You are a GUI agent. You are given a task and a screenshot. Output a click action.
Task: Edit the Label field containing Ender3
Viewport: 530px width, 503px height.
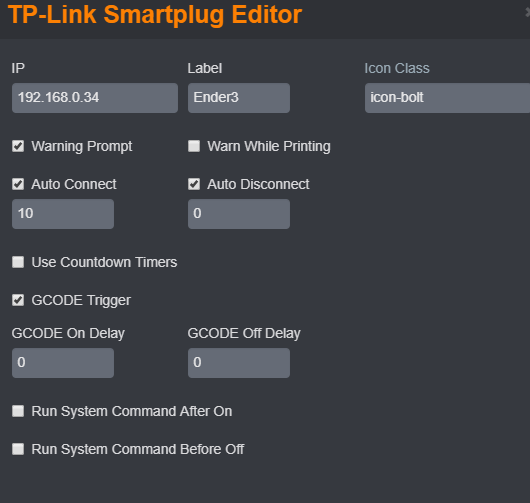(239, 98)
